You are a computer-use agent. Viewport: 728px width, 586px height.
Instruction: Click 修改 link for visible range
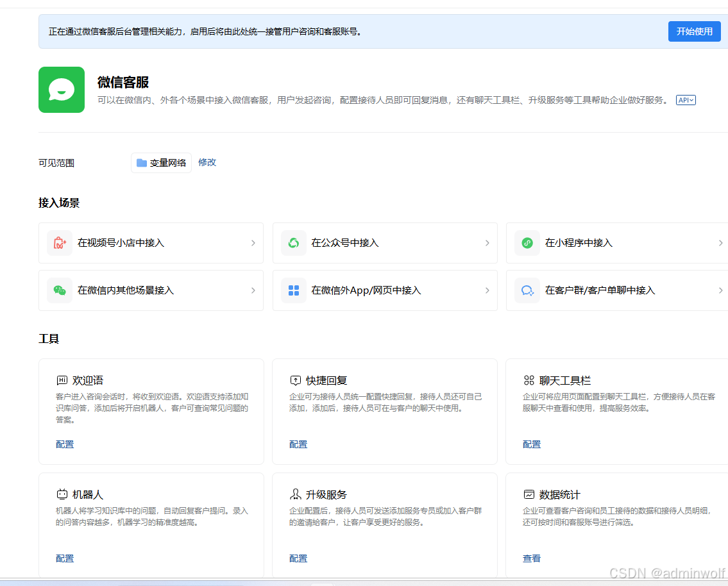pyautogui.click(x=207, y=162)
